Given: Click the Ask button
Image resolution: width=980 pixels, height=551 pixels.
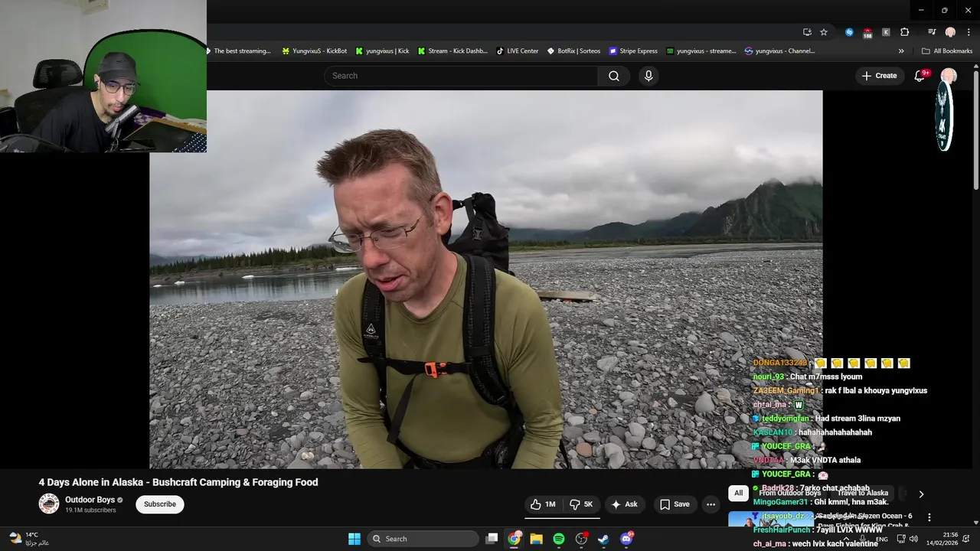Looking at the screenshot, I should 624,504.
